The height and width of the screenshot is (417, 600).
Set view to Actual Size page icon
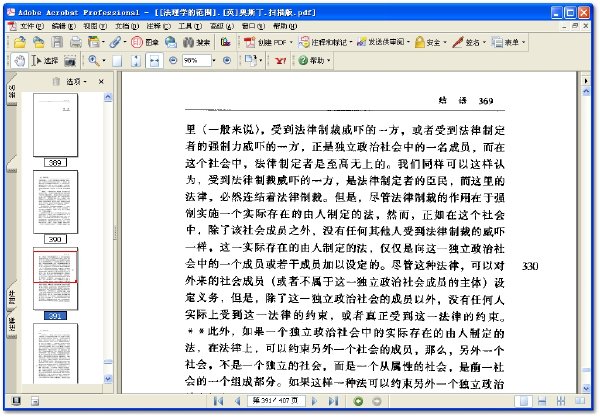[x=117, y=61]
